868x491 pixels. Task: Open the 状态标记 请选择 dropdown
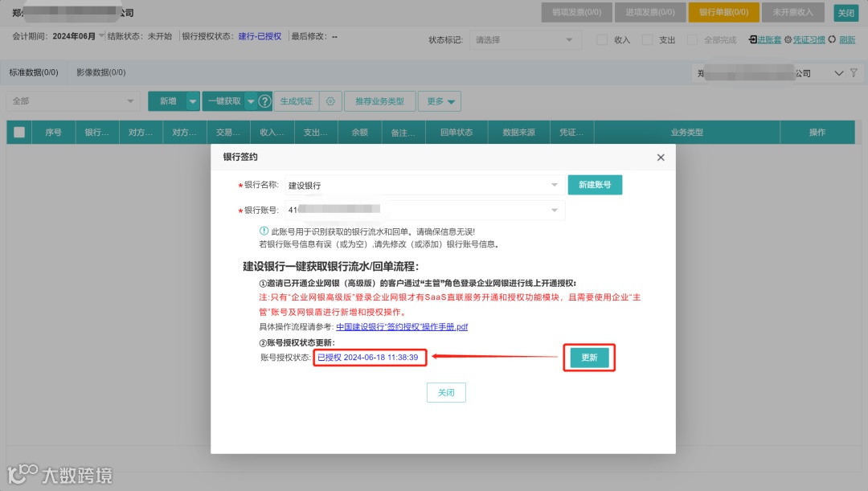tap(526, 40)
